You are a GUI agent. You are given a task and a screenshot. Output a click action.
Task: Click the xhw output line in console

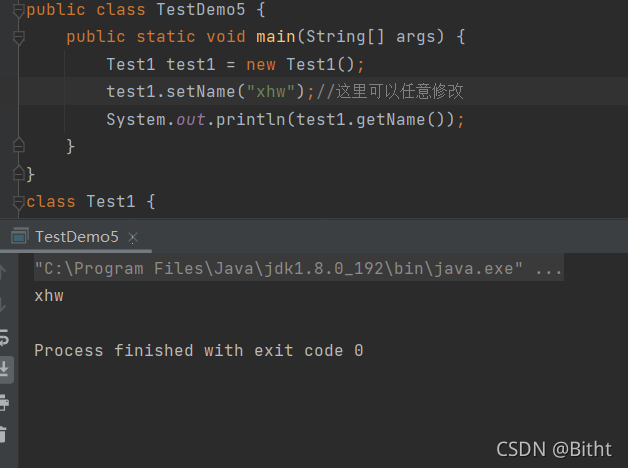tap(49, 296)
